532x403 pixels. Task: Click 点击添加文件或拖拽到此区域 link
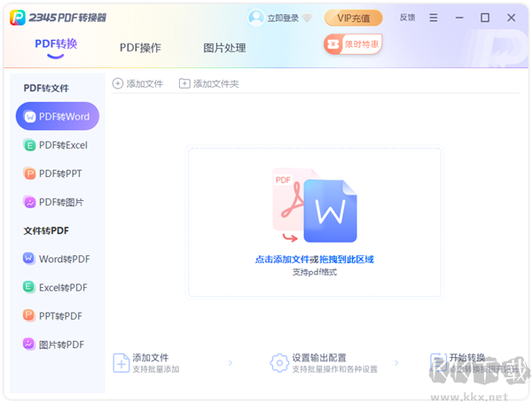(315, 260)
